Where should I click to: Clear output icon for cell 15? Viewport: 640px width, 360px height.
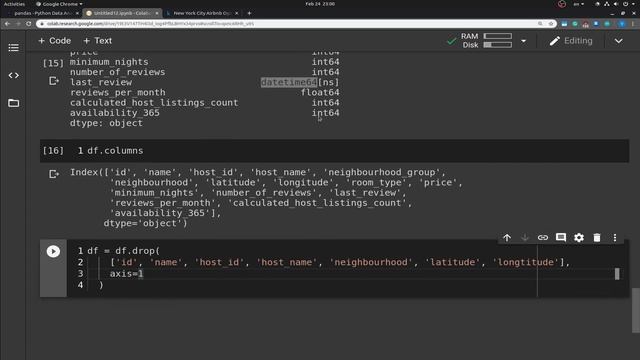[54, 81]
